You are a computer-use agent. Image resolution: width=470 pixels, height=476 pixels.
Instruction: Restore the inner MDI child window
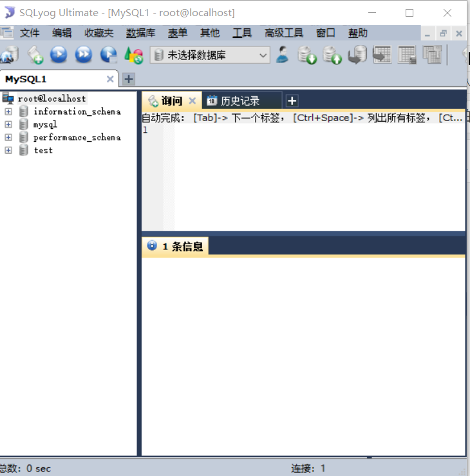pyautogui.click(x=444, y=33)
